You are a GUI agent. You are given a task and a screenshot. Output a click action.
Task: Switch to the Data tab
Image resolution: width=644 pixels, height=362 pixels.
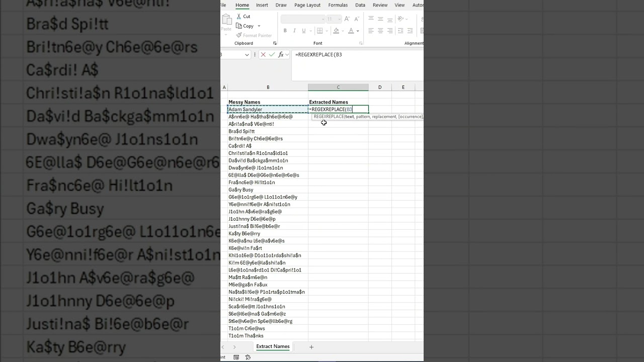click(360, 5)
